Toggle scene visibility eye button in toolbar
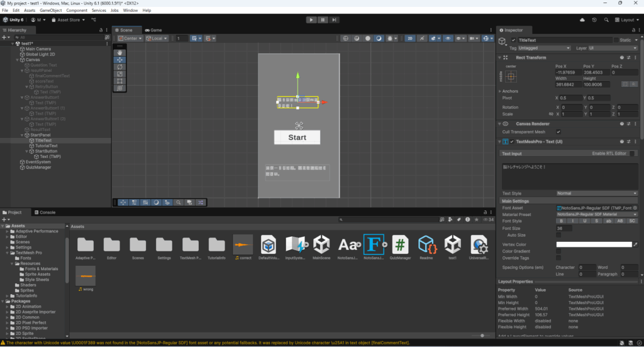The height and width of the screenshot is (347, 644). click(448, 38)
